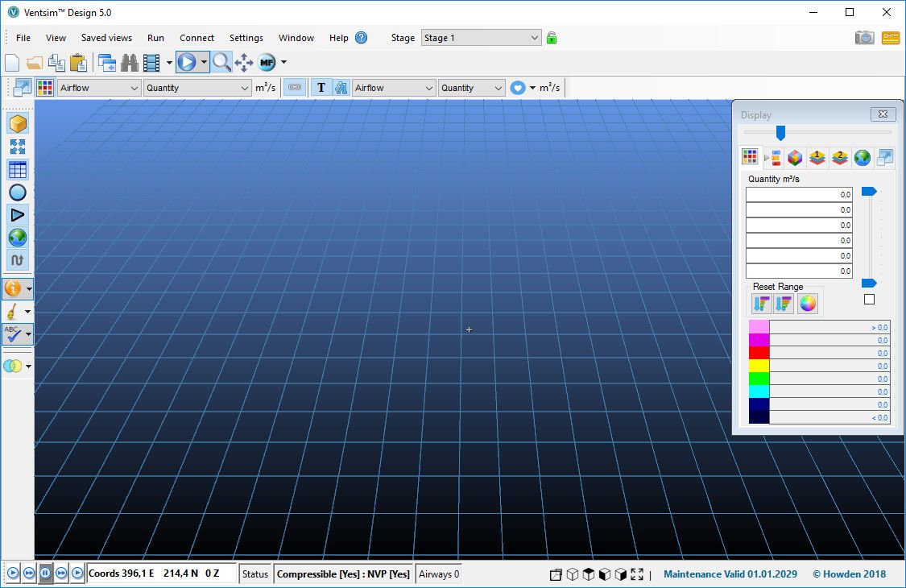This screenshot has height=588, width=906.
Task: Click the color wheel icon under Reset Range
Action: 807,303
